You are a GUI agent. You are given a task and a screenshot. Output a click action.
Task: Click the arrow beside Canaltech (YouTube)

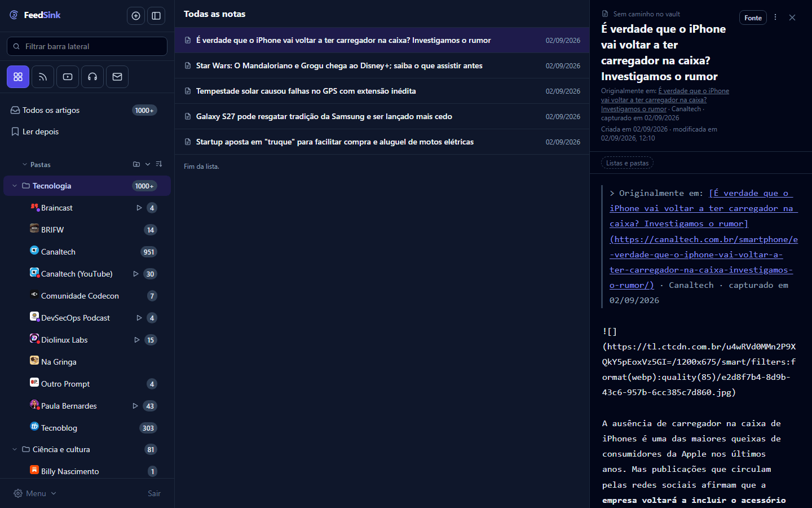point(136,274)
